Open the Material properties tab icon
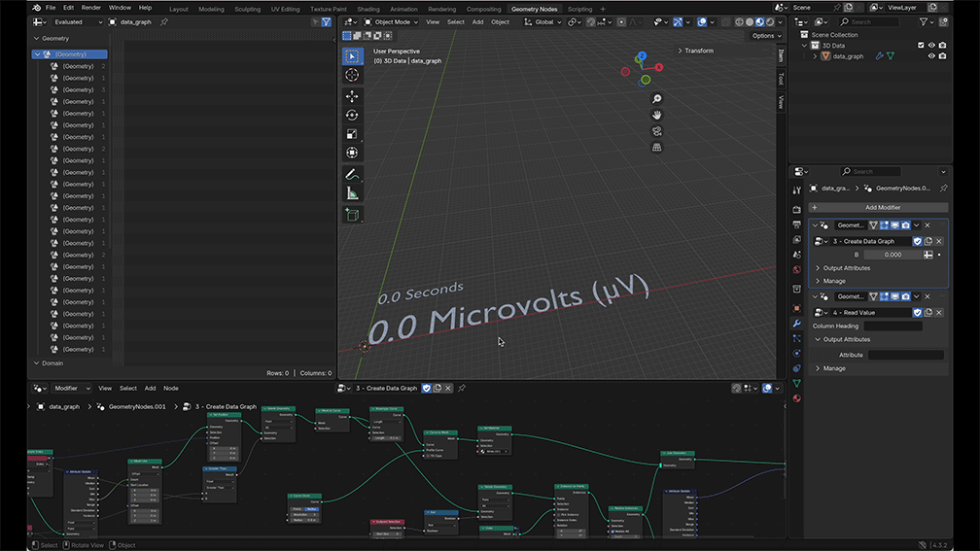The height and width of the screenshot is (551, 980). pyautogui.click(x=797, y=398)
